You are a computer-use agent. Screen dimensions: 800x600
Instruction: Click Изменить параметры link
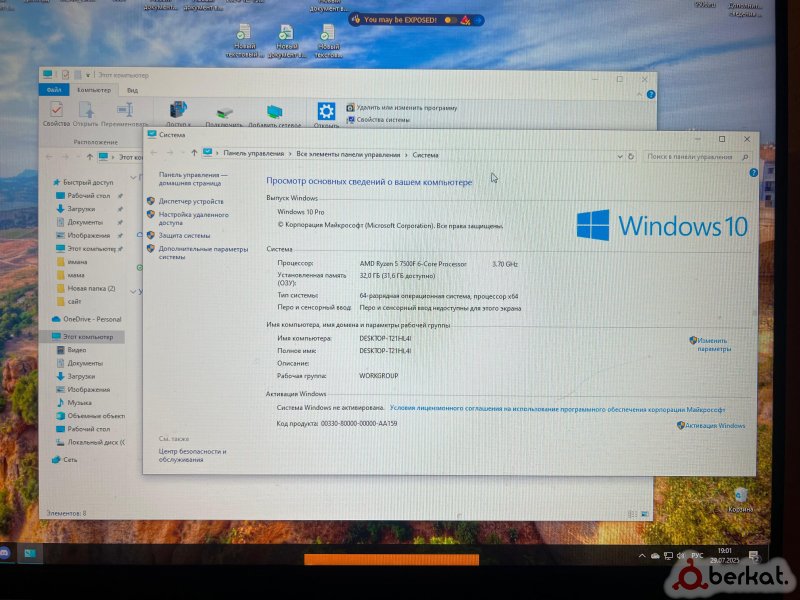(x=714, y=345)
